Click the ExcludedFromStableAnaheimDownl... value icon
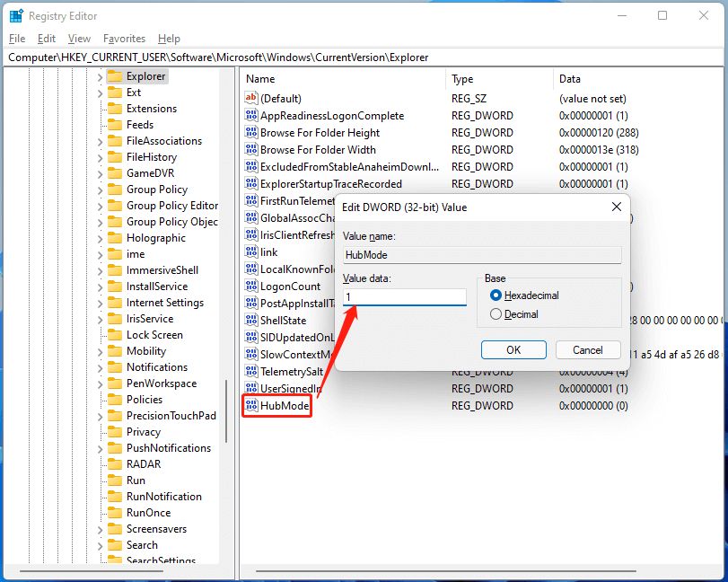Viewport: 728px width, 582px height. tap(251, 166)
